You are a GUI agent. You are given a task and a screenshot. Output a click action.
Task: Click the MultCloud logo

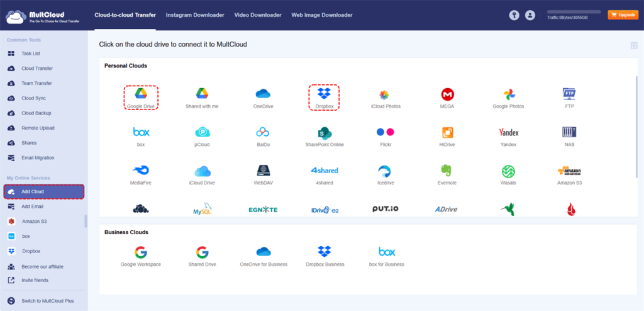43,16
